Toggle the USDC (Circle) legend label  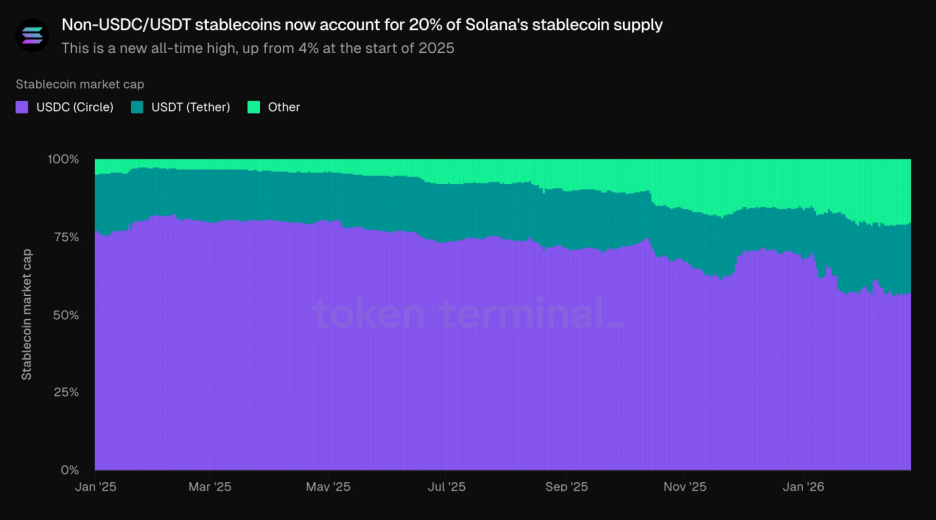tap(74, 107)
